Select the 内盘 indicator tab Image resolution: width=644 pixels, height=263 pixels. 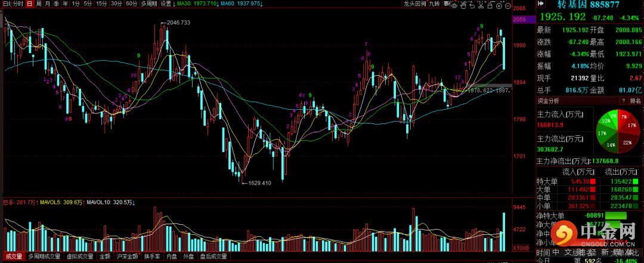[x=172, y=256]
